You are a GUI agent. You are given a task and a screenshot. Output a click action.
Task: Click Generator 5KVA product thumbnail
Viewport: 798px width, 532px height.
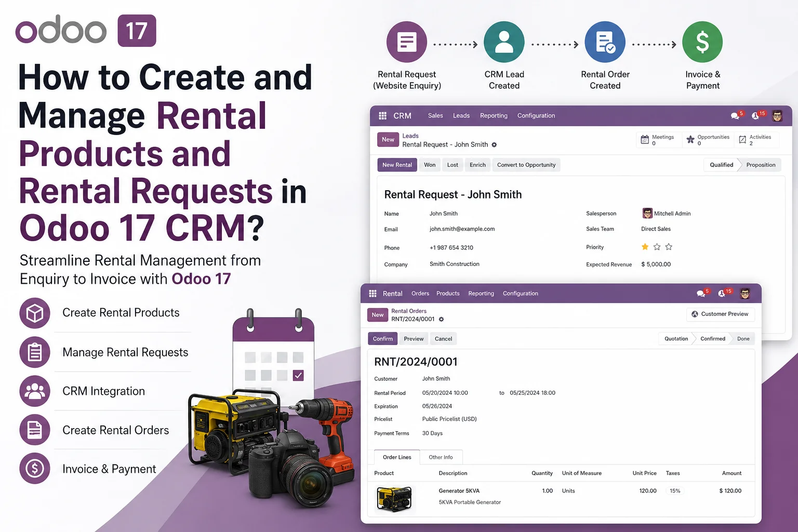[x=394, y=499]
